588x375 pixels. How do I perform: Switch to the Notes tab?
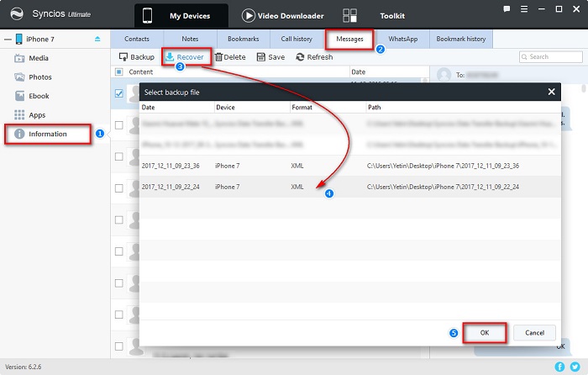190,39
